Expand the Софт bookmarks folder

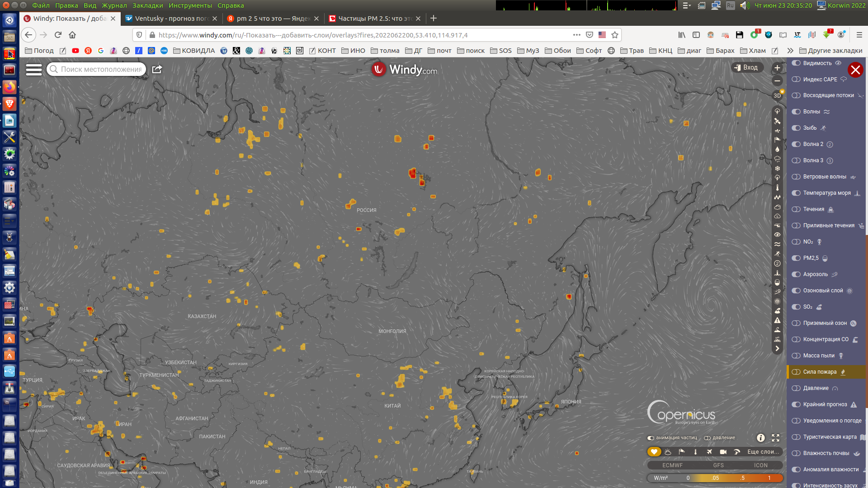589,51
